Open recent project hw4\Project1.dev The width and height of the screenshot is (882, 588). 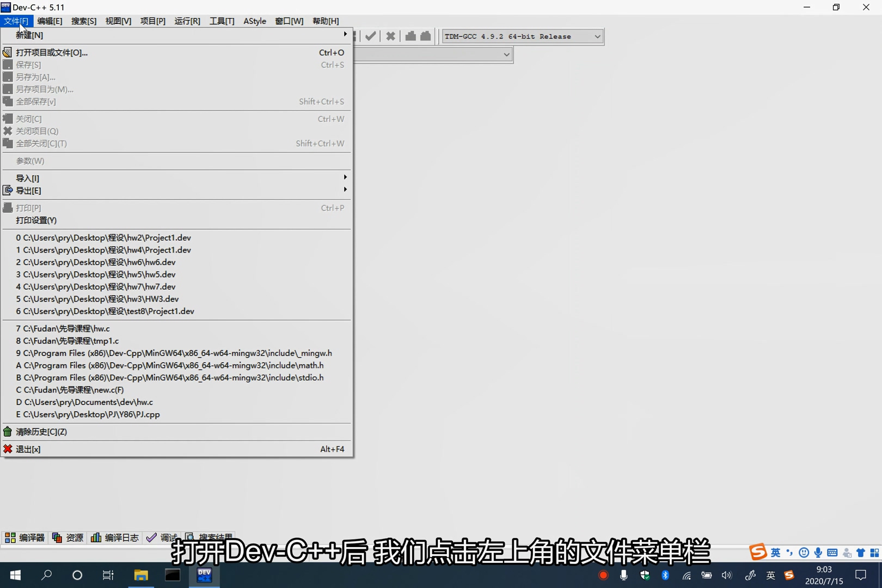[x=176, y=250]
